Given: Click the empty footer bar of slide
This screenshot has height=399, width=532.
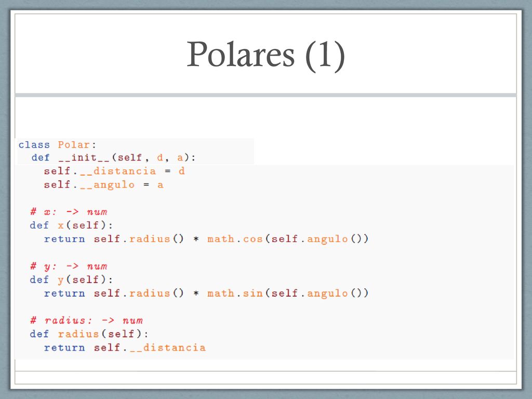Looking at the screenshot, I should click(265, 378).
